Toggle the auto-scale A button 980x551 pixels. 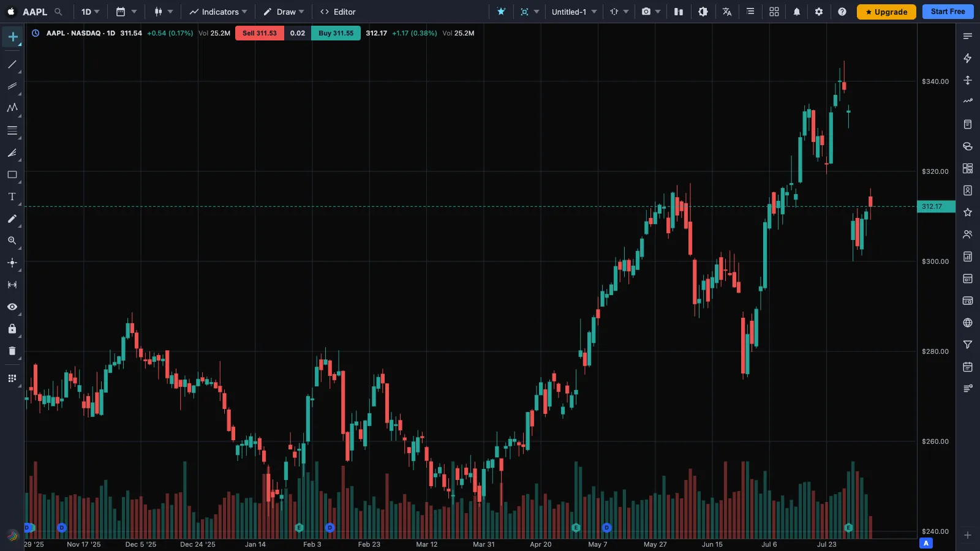[x=926, y=543]
